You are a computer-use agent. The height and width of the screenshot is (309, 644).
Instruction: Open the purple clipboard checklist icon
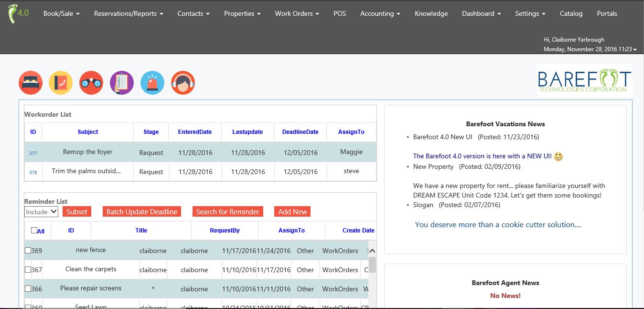[x=122, y=83]
